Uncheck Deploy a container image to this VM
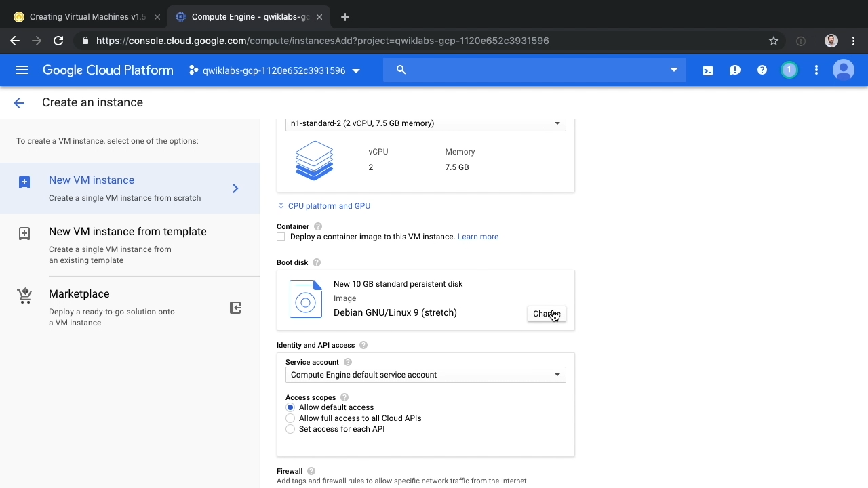This screenshot has width=868, height=488. [281, 237]
